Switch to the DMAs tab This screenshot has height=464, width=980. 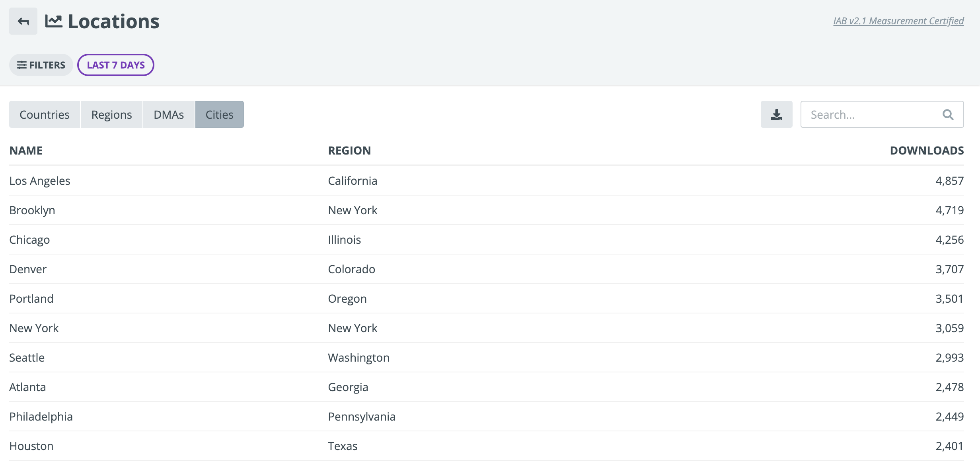click(x=169, y=114)
